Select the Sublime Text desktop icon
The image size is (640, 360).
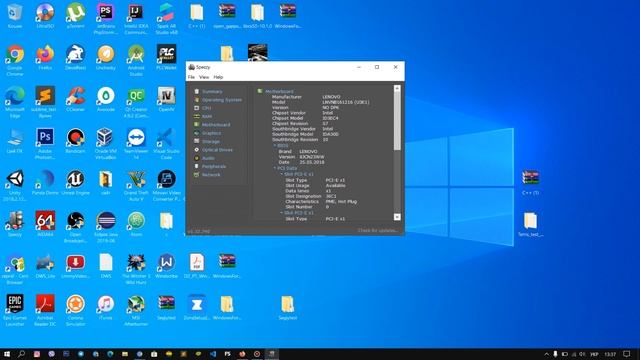click(45, 102)
